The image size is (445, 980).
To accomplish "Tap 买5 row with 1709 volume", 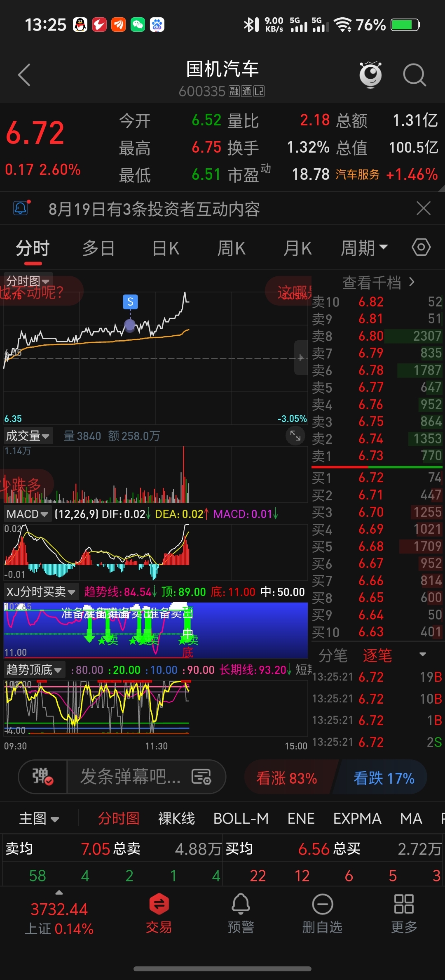I will (x=377, y=546).
